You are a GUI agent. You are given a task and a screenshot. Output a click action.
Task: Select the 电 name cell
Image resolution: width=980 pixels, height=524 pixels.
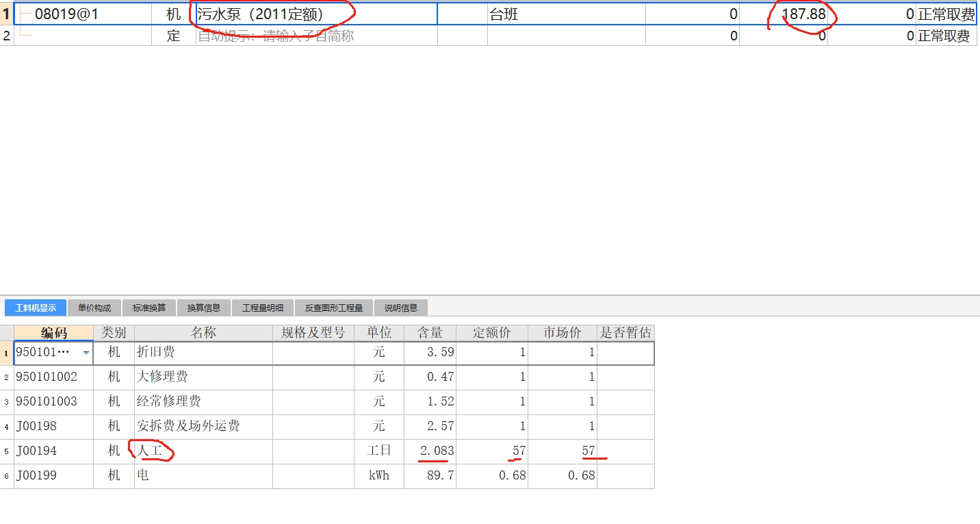click(x=203, y=476)
